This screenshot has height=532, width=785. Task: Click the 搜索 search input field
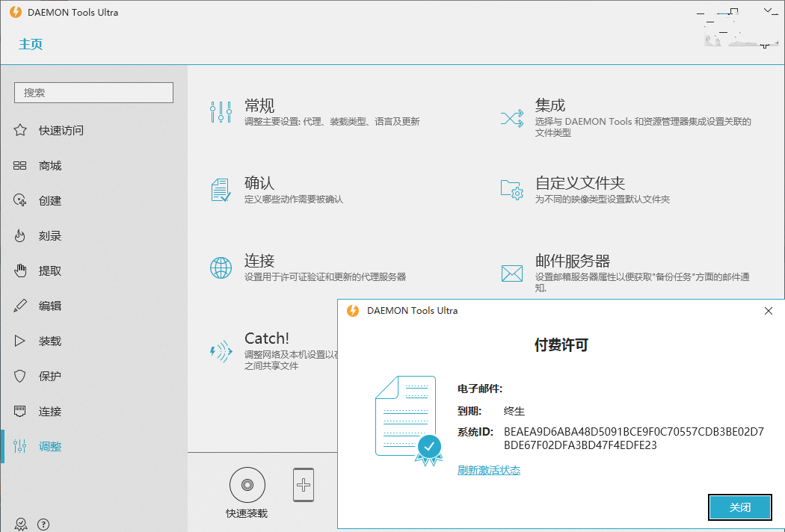[93, 93]
